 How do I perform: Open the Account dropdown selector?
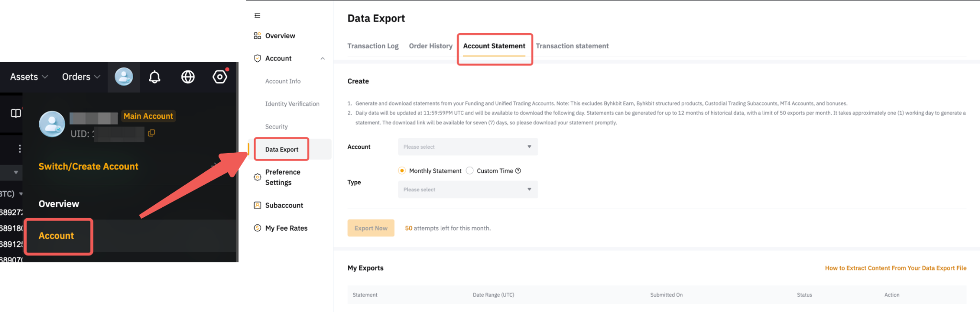coord(468,147)
